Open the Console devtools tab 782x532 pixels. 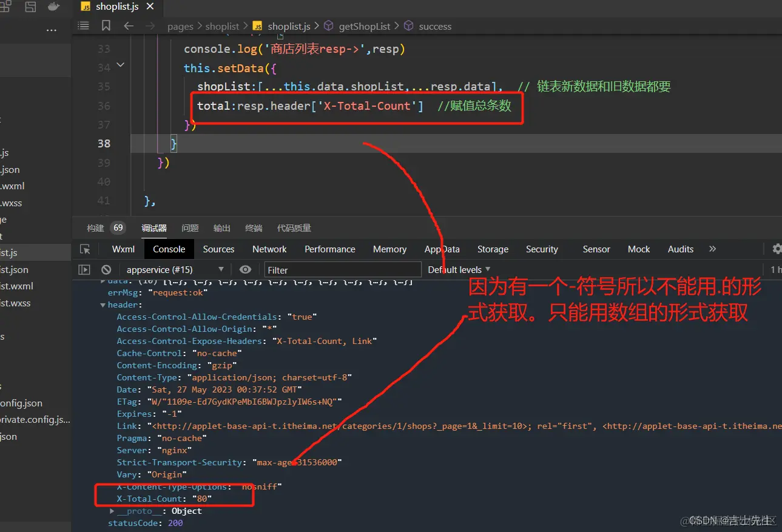169,249
